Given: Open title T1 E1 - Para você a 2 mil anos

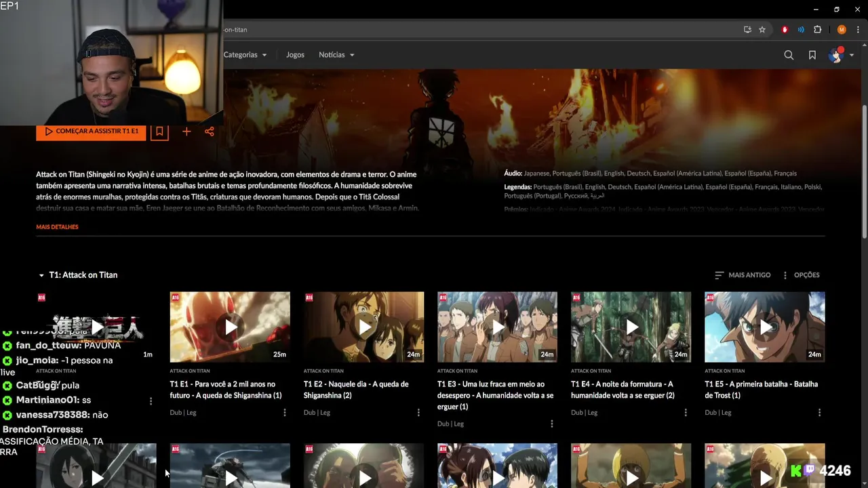Looking at the screenshot, I should click(226, 390).
